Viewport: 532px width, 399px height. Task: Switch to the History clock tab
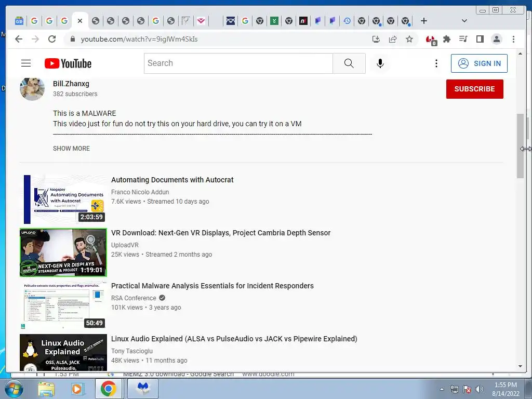(x=347, y=21)
